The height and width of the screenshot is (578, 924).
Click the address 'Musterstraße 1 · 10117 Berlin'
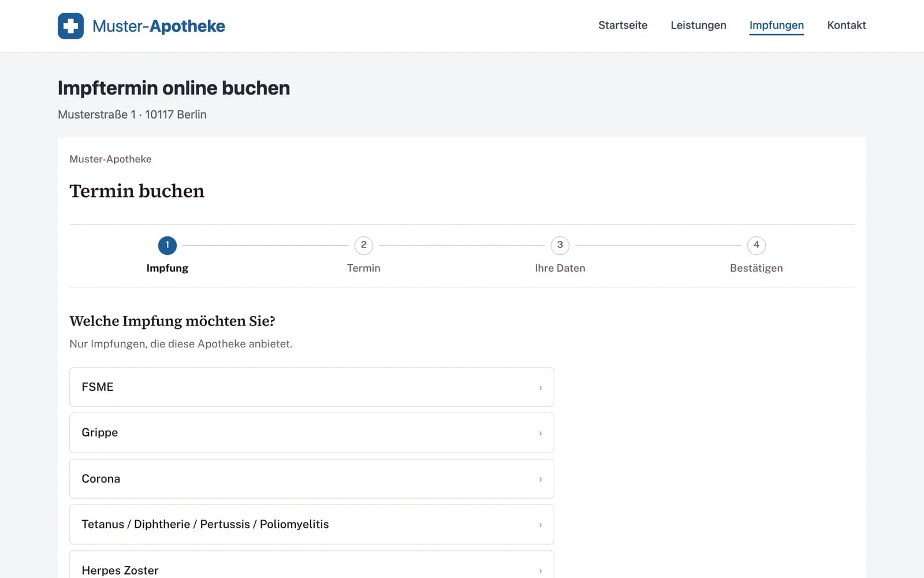click(x=132, y=114)
